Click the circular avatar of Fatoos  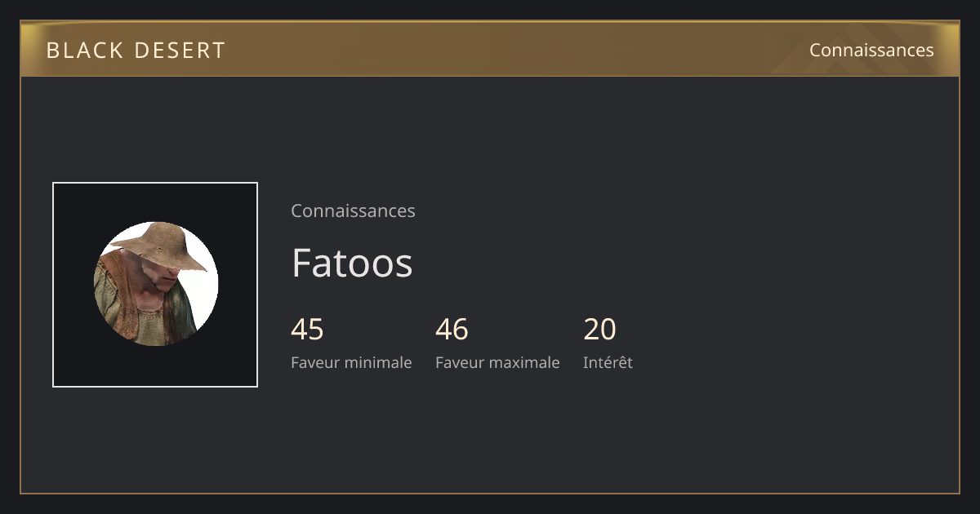(x=155, y=284)
